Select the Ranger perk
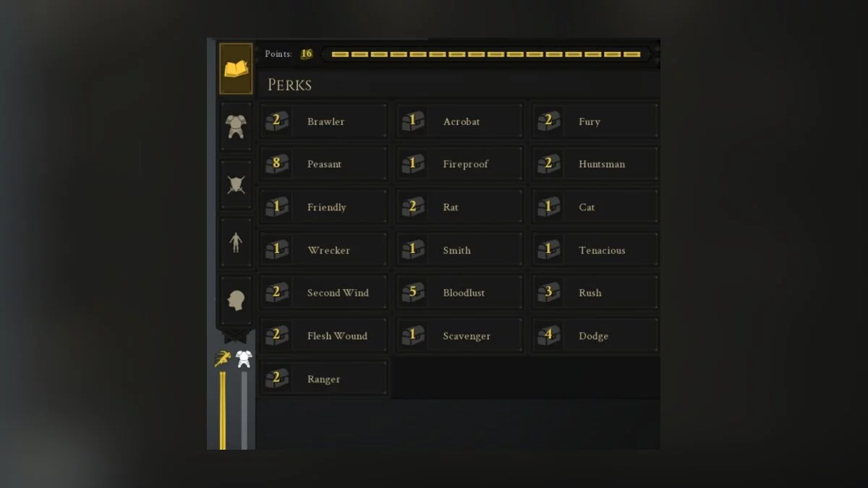 323,379
